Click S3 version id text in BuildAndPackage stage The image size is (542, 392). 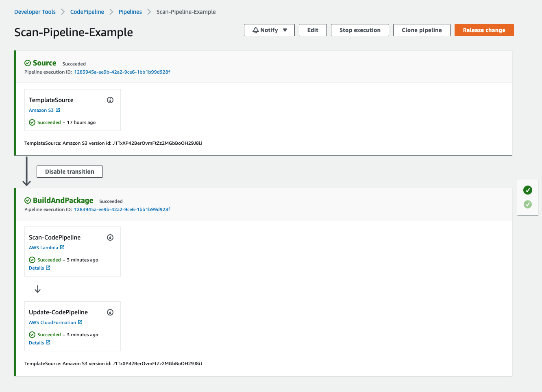point(113,364)
